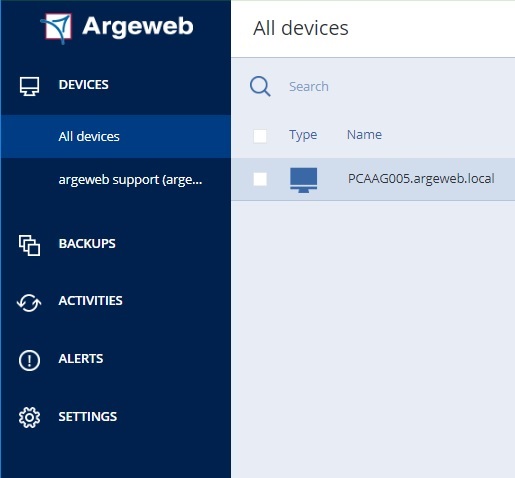The image size is (515, 478).
Task: Go to the BACKUPS section
Action: click(x=87, y=244)
